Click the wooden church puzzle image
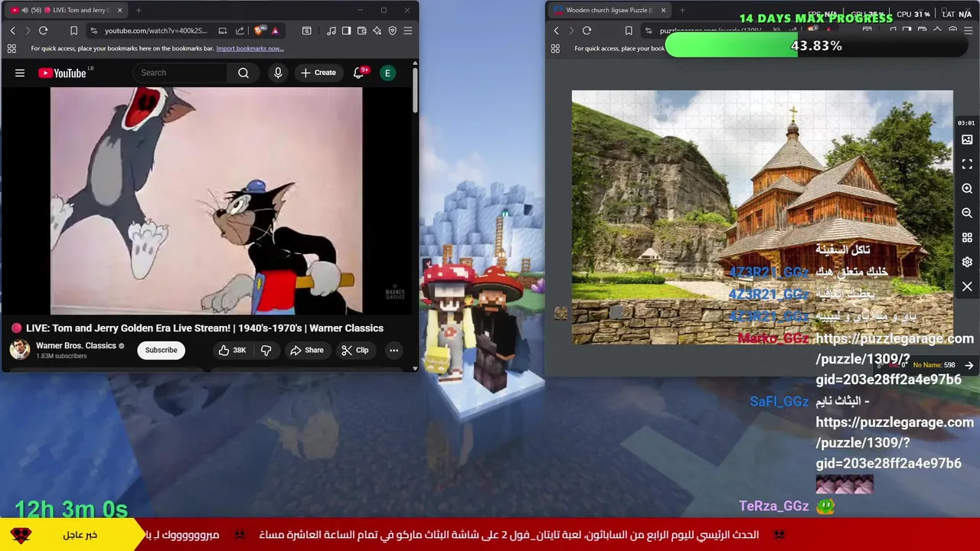This screenshot has width=980, height=551. pos(763,217)
